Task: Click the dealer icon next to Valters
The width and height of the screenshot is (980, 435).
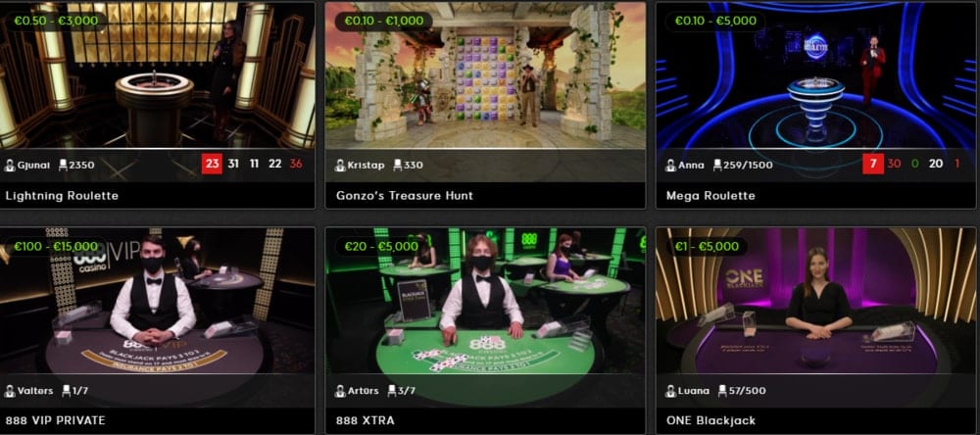Action: click(x=10, y=391)
